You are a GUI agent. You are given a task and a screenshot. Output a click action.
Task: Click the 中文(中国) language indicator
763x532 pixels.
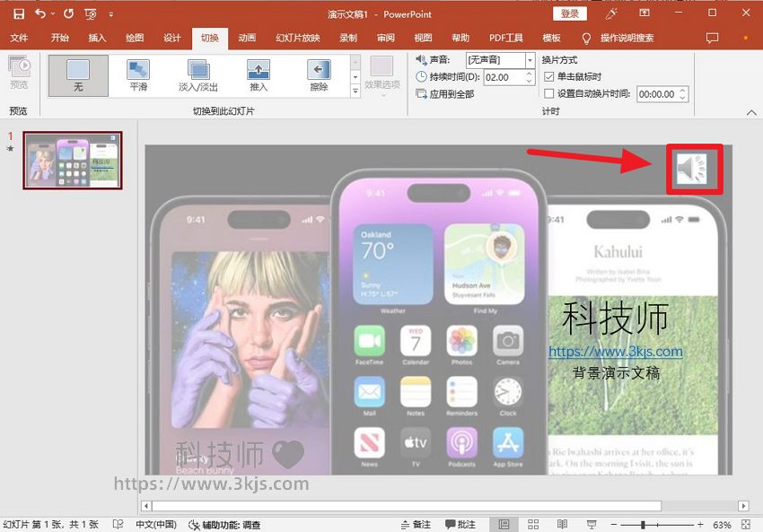click(x=155, y=524)
